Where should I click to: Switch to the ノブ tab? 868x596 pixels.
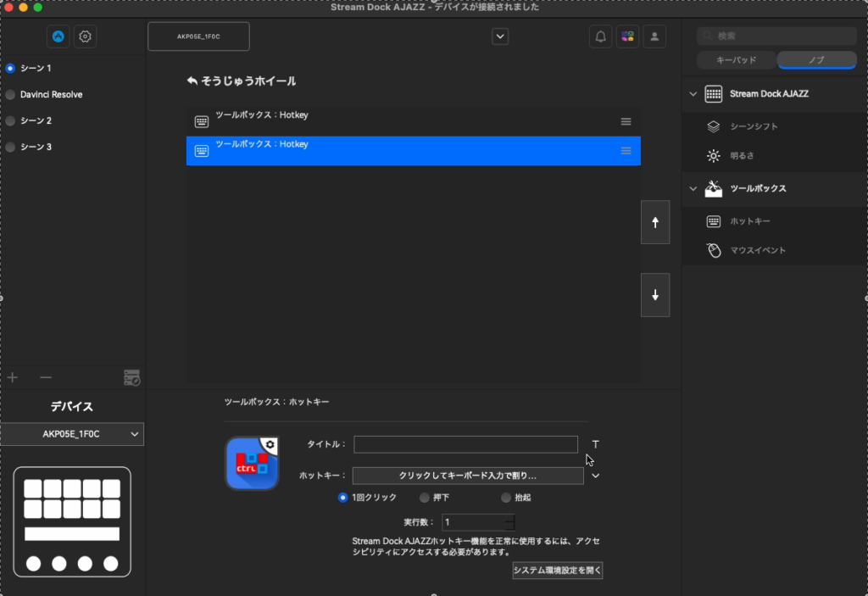[x=816, y=60]
